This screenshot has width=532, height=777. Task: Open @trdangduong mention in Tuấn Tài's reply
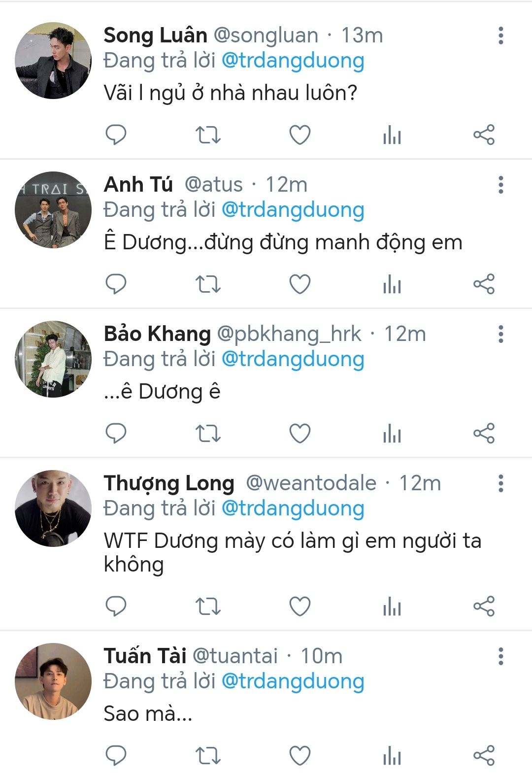point(293,681)
